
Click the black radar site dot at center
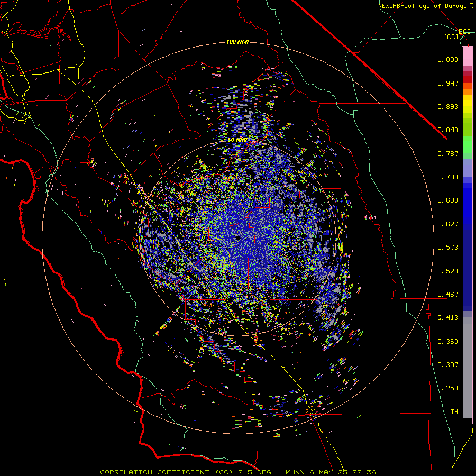(x=239, y=238)
